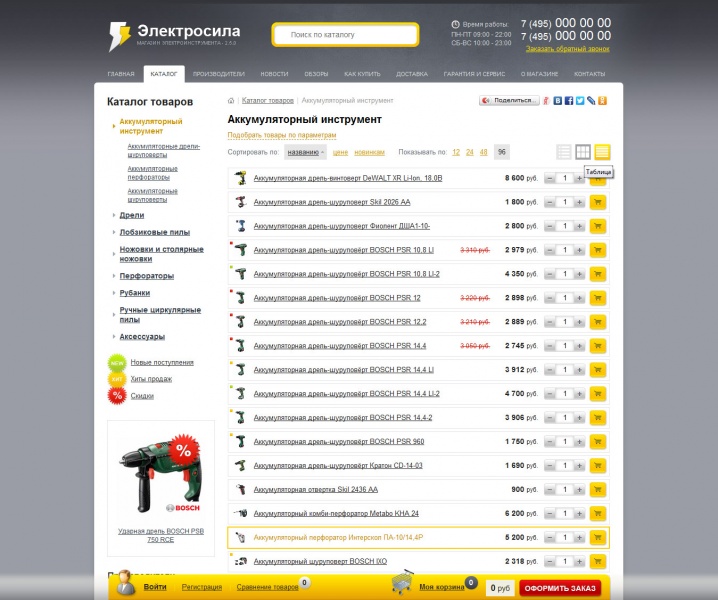Add Skil 2026 AA drill to cart

(x=598, y=202)
